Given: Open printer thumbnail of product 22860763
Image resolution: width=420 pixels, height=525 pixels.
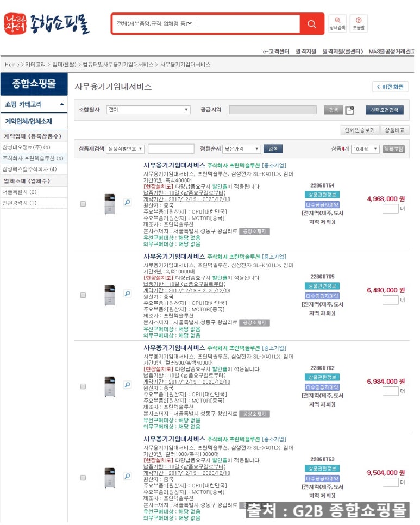Looking at the screenshot, I should [110, 478].
